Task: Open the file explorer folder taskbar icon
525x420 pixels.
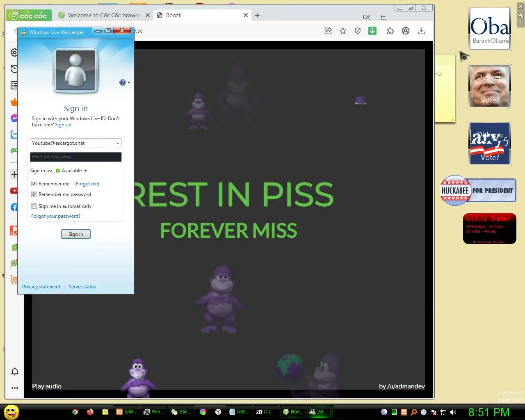Action: (x=105, y=412)
